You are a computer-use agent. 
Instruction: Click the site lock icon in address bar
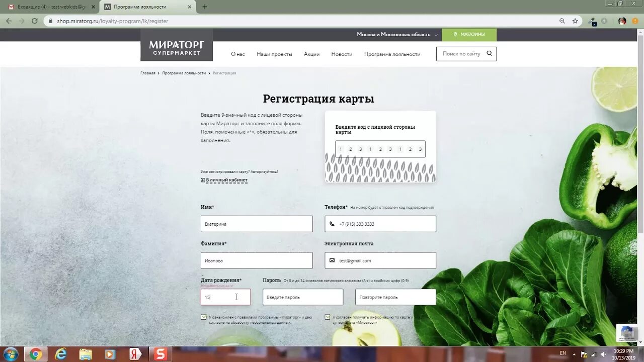pos(50,21)
